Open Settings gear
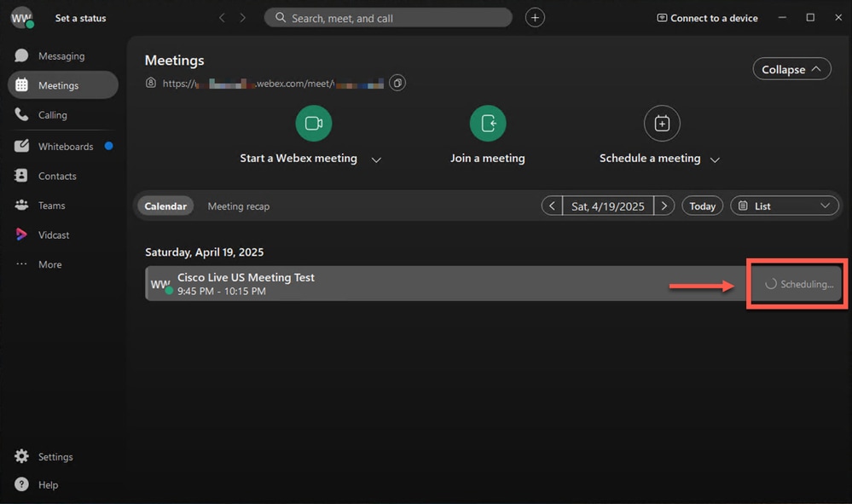 [x=21, y=456]
